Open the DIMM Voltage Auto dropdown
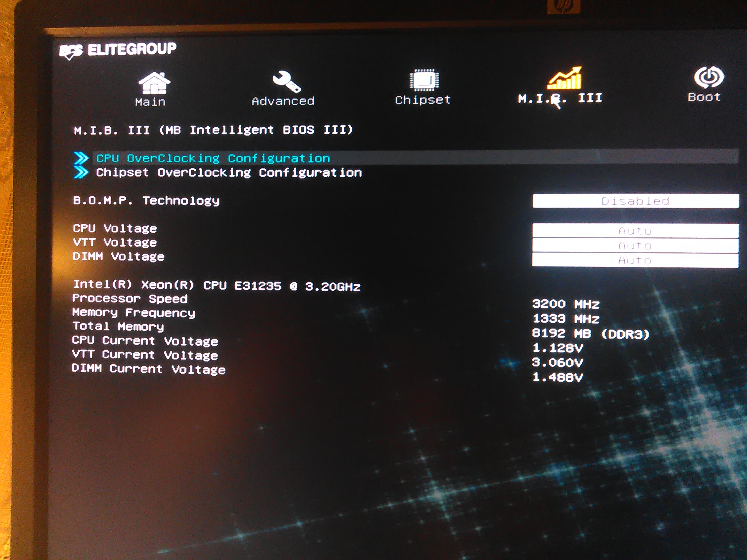 (x=635, y=260)
